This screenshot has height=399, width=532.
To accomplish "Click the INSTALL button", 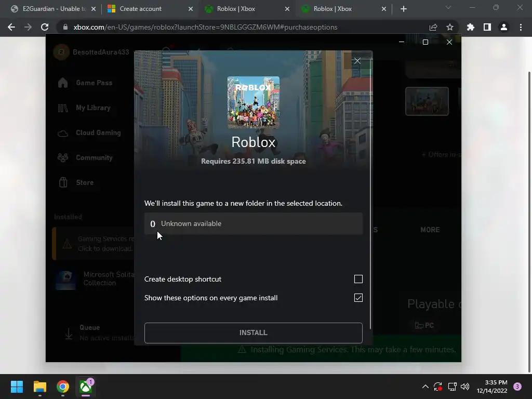I will coord(254,333).
